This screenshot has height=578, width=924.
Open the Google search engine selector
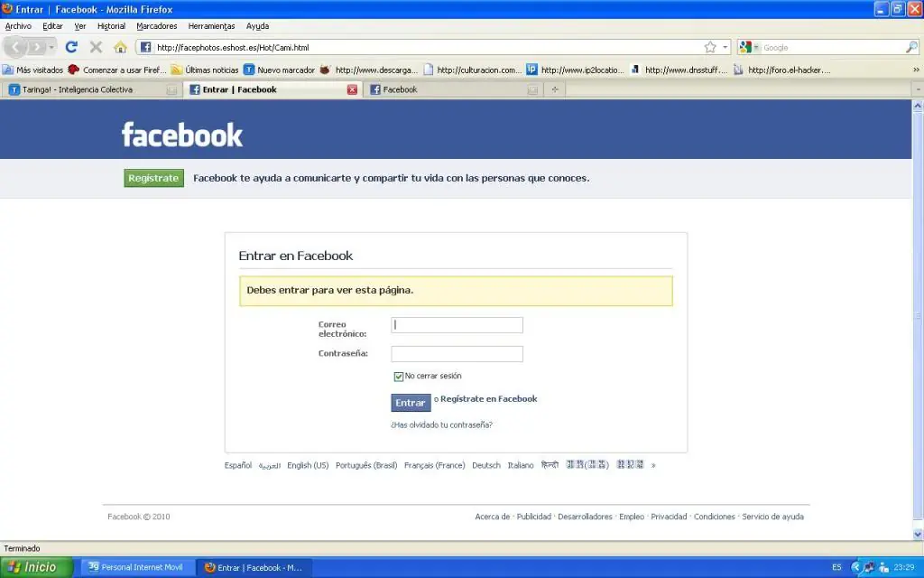point(749,47)
